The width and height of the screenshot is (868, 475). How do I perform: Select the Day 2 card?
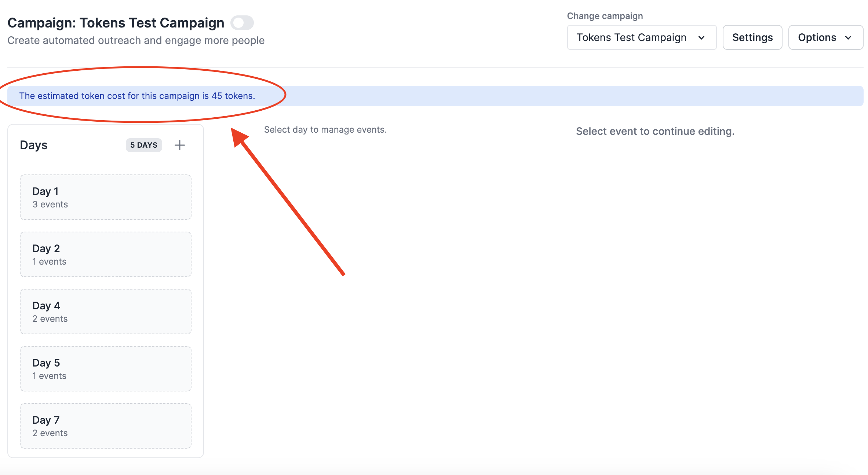[x=105, y=254]
